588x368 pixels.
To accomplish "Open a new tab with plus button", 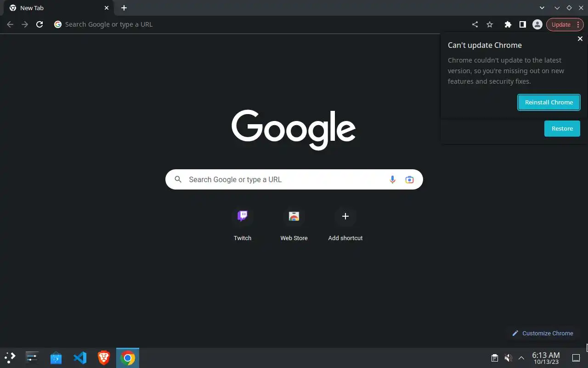I will coord(124,8).
